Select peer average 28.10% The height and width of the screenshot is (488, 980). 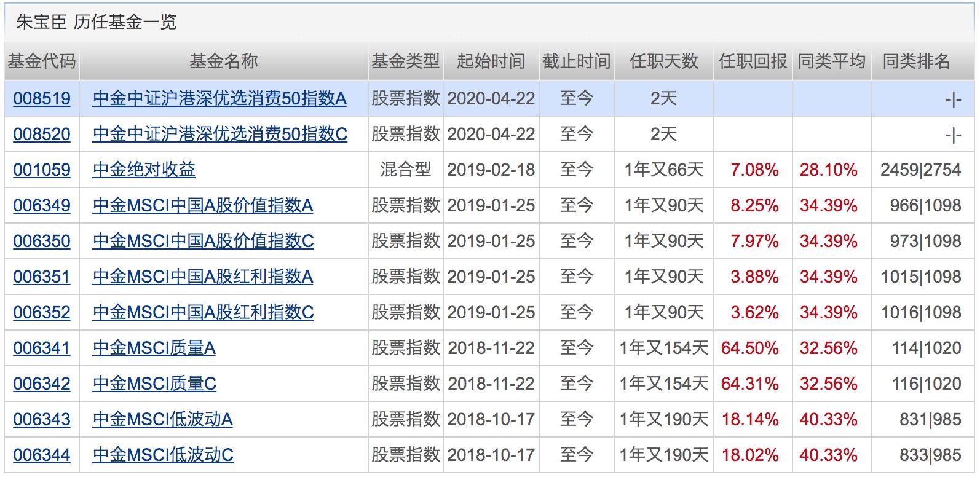(x=829, y=170)
